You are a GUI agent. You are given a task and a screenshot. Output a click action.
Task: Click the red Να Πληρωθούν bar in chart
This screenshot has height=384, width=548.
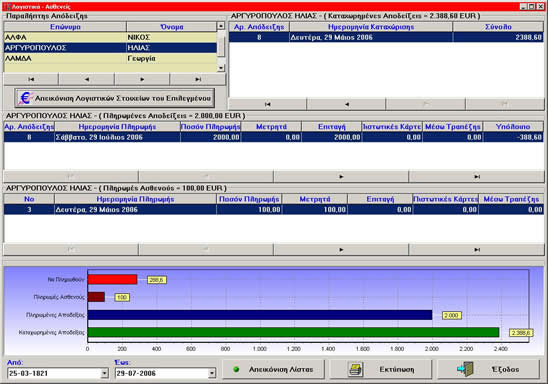coord(112,280)
